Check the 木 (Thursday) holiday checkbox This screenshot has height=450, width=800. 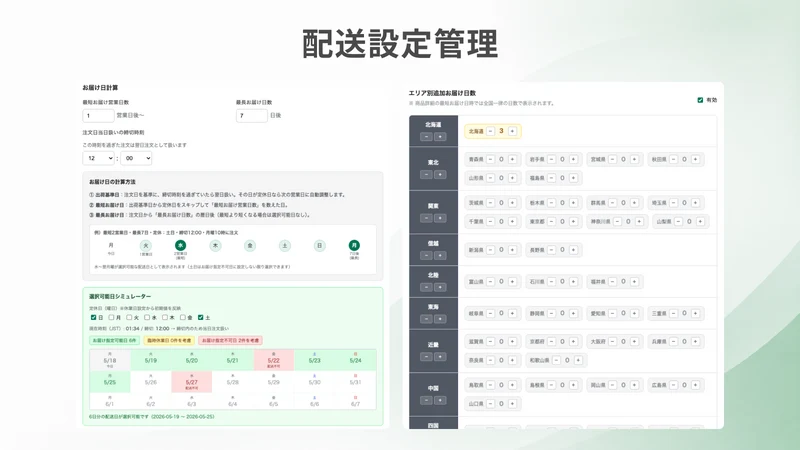(x=165, y=317)
